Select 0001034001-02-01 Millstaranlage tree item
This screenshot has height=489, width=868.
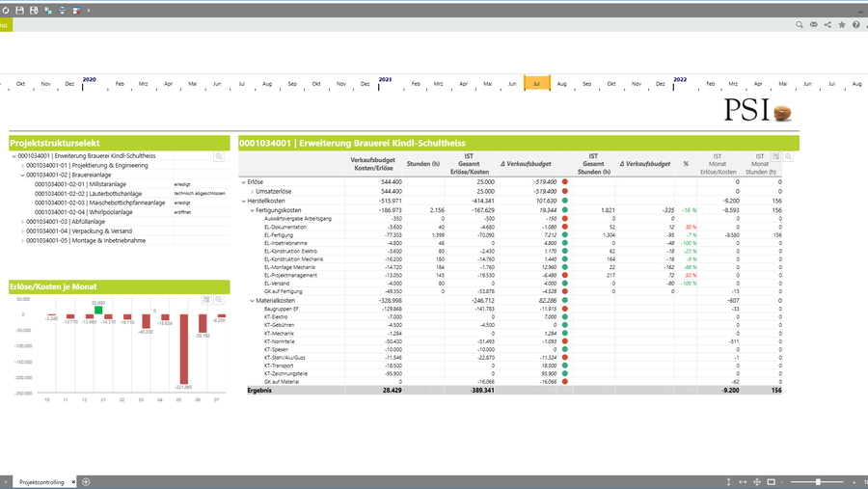tap(80, 184)
